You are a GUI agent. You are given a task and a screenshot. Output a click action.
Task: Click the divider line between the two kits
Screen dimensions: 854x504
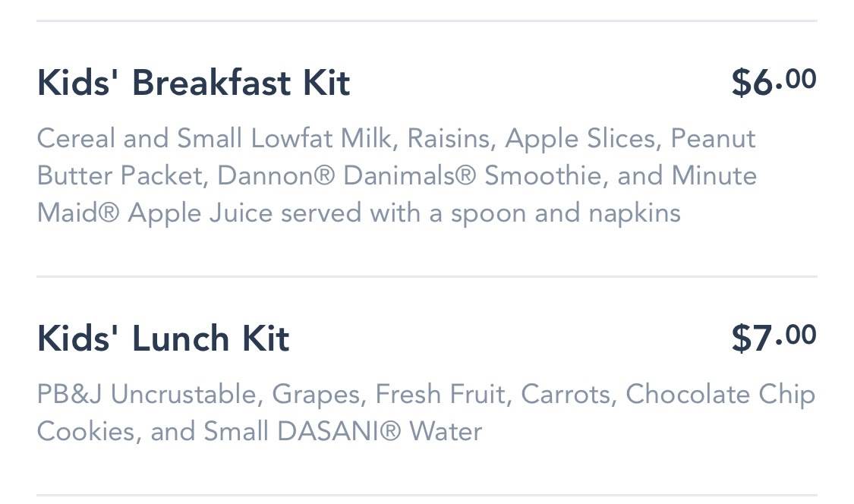point(427,277)
